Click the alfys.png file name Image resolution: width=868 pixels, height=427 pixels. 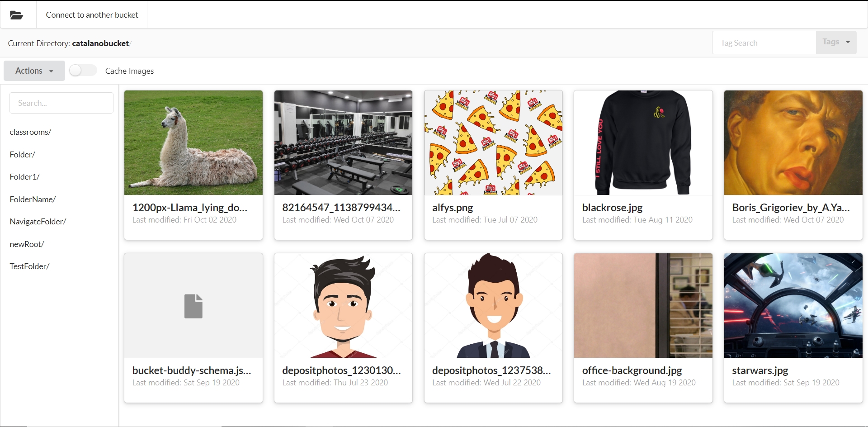(453, 208)
